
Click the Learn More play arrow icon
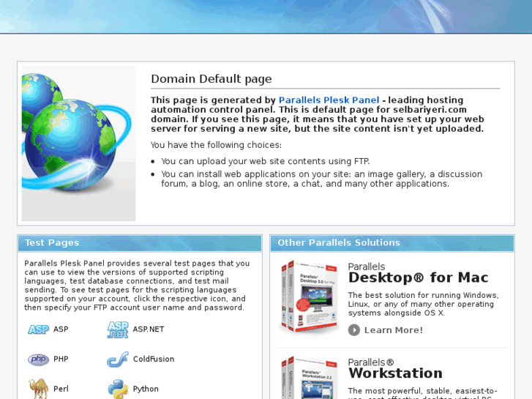click(354, 330)
